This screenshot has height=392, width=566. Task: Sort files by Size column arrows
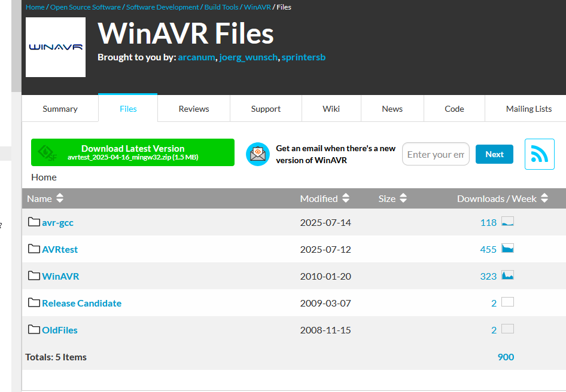tap(403, 198)
